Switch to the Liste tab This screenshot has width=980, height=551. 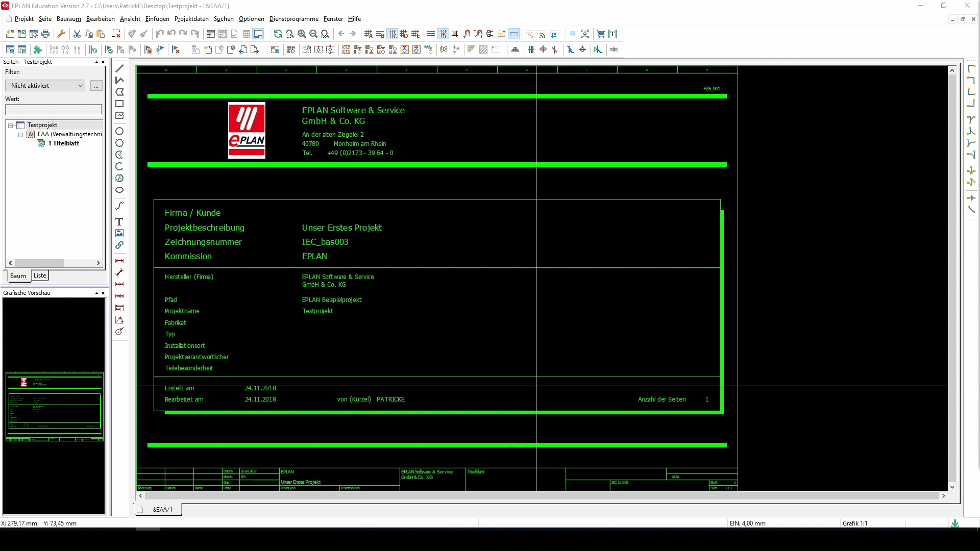[x=39, y=275]
